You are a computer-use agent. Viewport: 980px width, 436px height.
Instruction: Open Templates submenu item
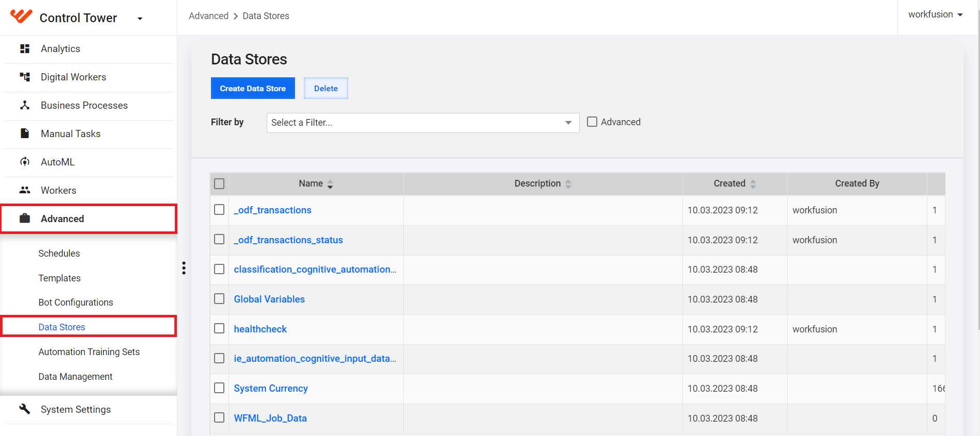60,278
